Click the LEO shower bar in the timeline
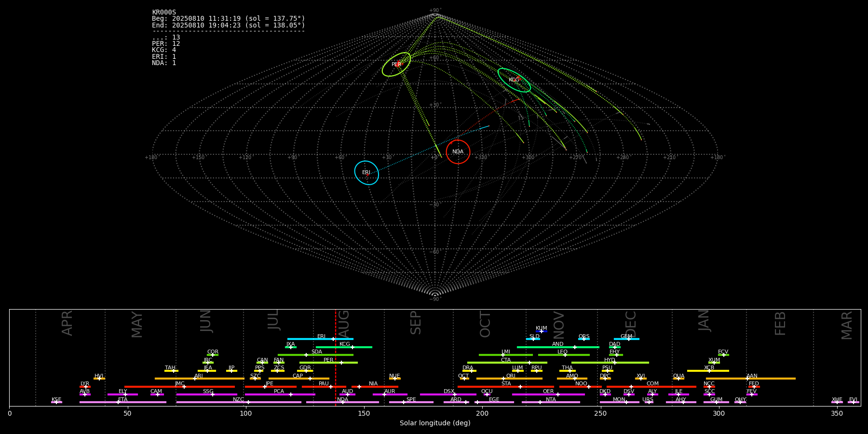 point(564,355)
